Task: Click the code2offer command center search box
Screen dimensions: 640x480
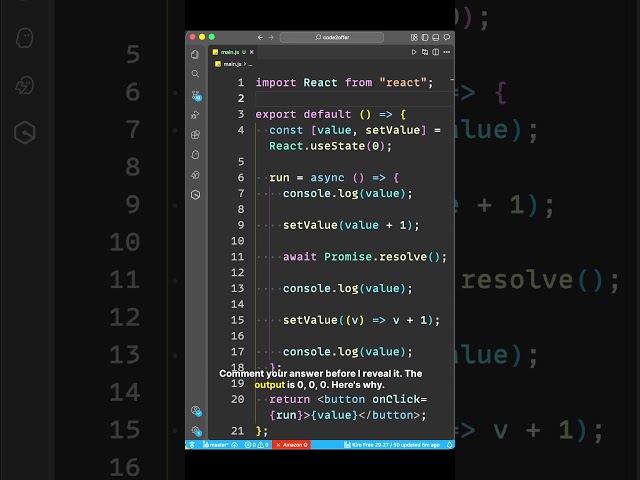Action: [331, 37]
